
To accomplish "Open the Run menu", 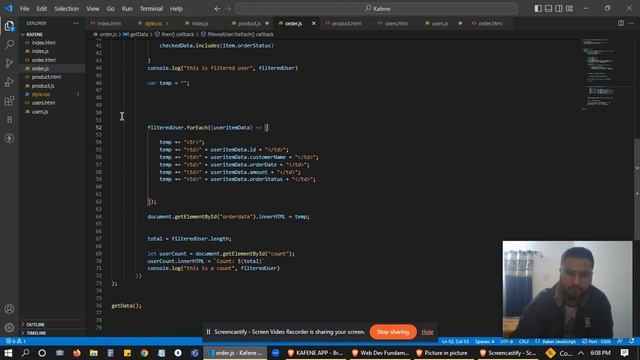I will point(127,9).
